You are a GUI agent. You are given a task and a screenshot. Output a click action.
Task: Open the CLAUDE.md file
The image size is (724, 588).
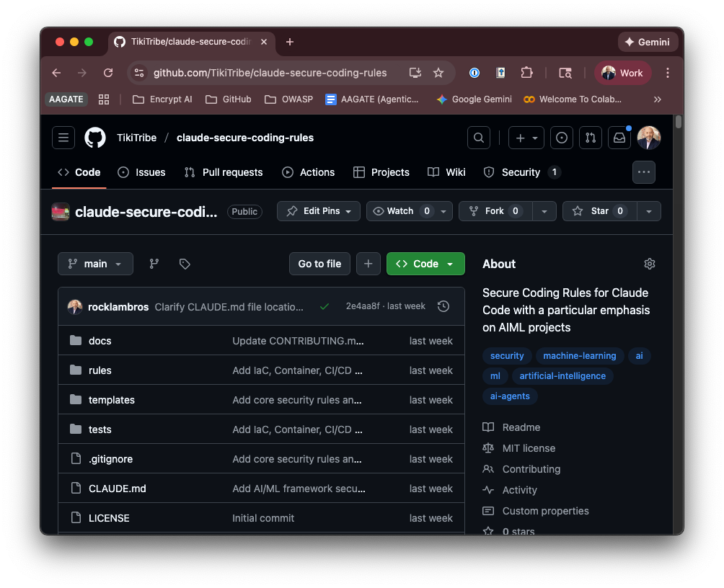coord(118,489)
